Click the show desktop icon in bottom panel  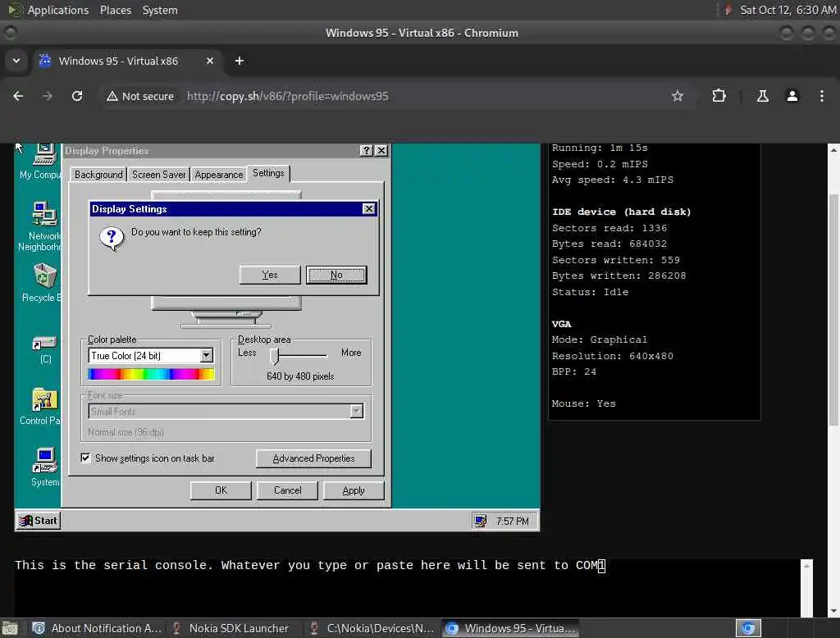point(10,628)
